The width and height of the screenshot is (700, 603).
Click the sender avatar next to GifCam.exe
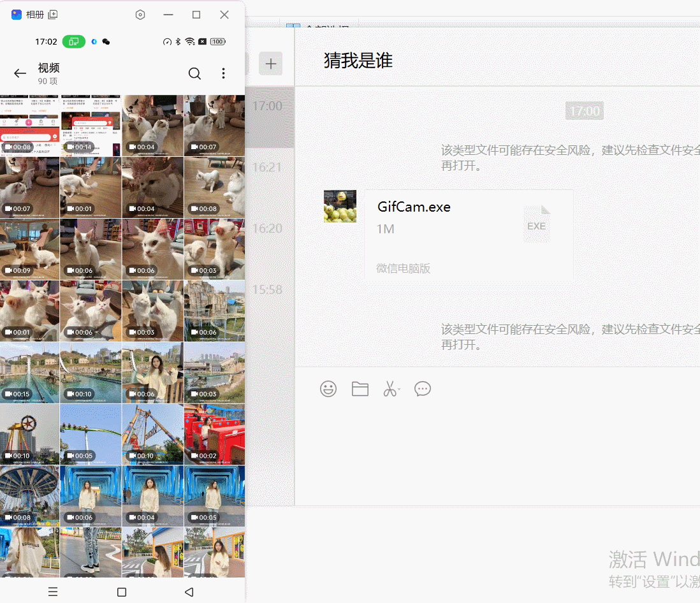340,207
